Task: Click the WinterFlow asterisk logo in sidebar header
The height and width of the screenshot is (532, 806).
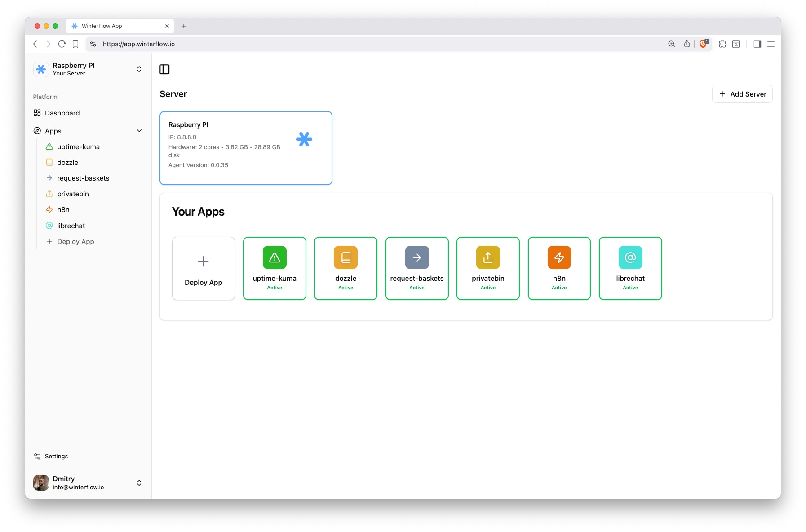Action: pos(41,69)
